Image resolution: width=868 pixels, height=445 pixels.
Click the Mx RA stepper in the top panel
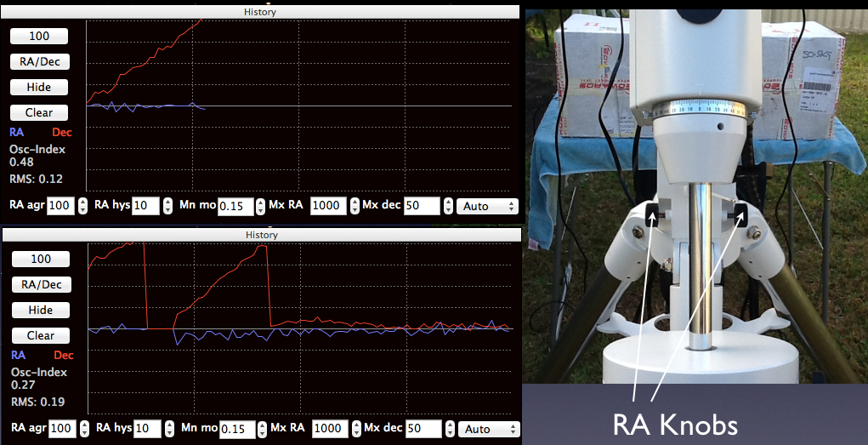point(355,206)
